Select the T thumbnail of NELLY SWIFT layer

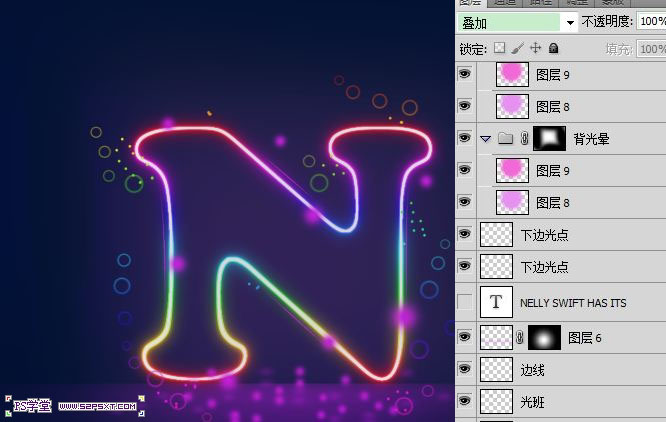coord(496,301)
